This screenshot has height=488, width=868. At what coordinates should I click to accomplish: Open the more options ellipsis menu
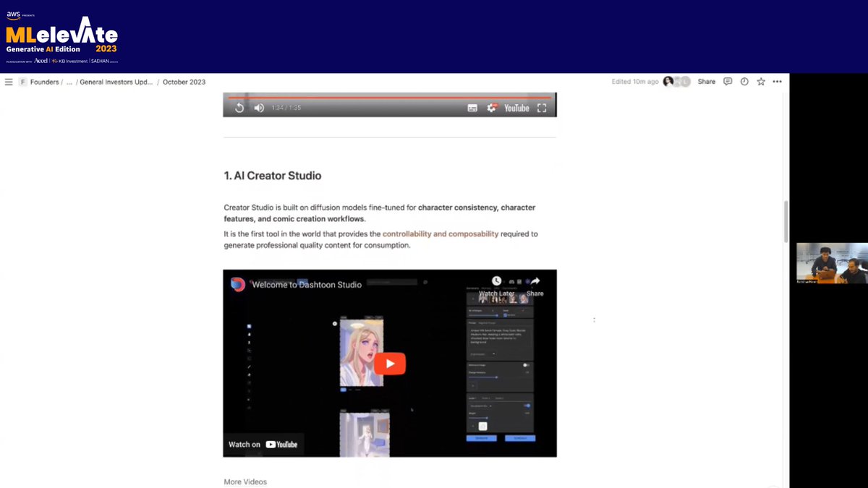[778, 82]
